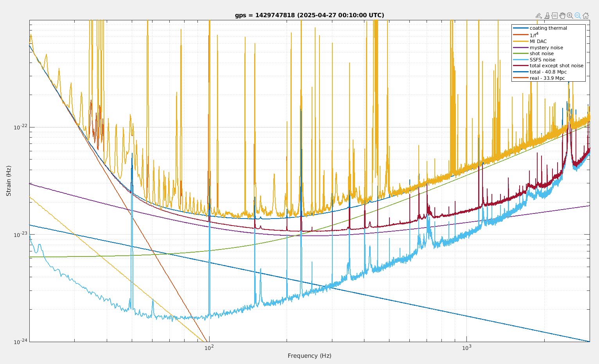Toggle the zoom out magnifier
Screen dimensions: 599x364
pyautogui.click(x=577, y=16)
